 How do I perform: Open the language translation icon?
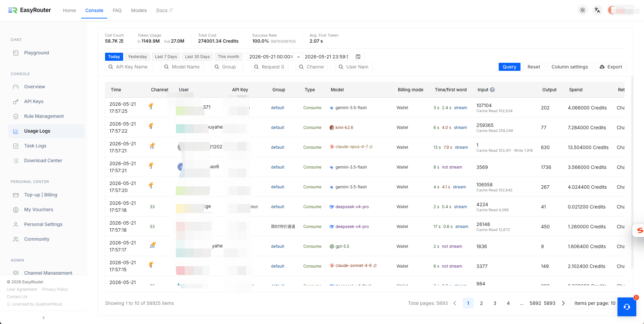(597, 10)
